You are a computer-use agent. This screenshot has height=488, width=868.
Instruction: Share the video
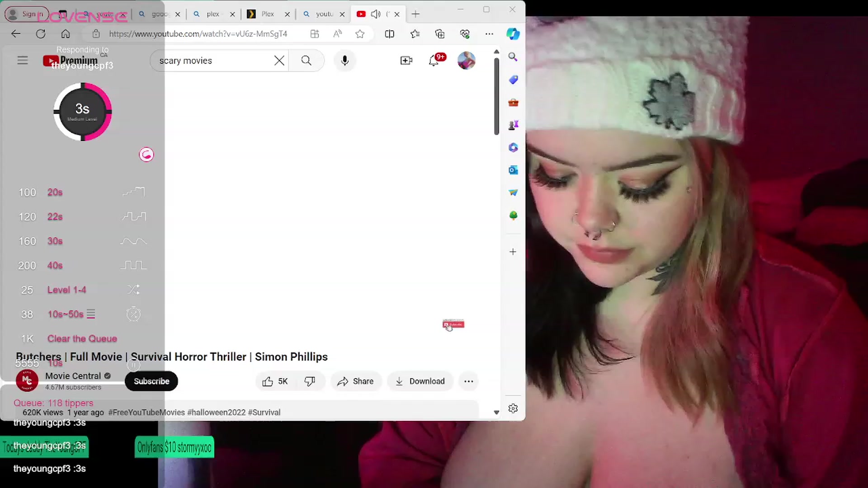pyautogui.click(x=356, y=381)
